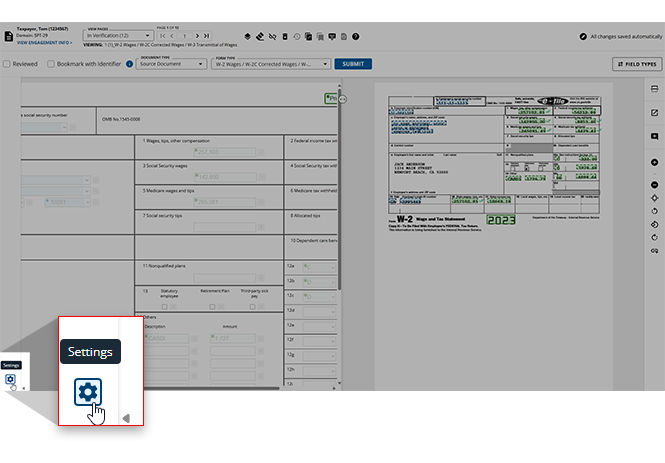Click the first Others Description field
Screen dimensions: 665x463
167,338
